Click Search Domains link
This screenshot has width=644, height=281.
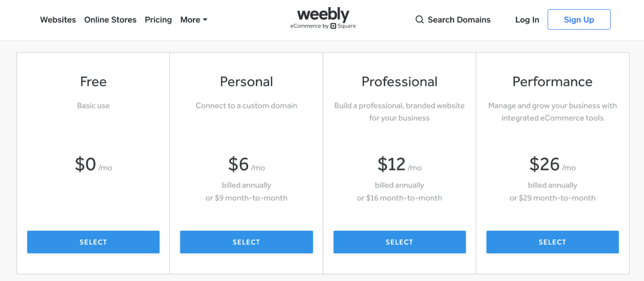pyautogui.click(x=459, y=20)
